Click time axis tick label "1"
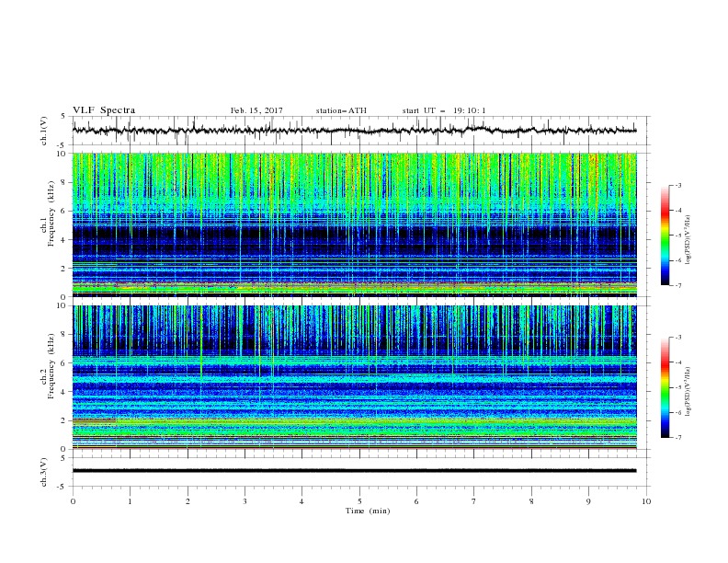The height and width of the screenshot is (563, 728). (x=130, y=501)
